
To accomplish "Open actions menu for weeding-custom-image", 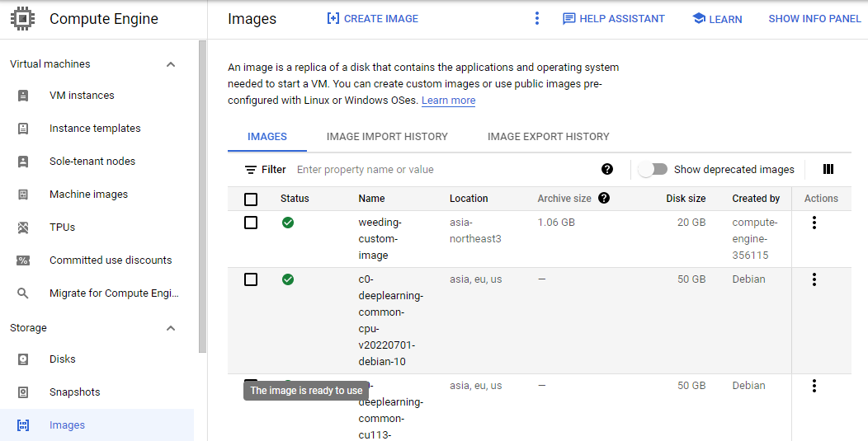I will [x=814, y=223].
